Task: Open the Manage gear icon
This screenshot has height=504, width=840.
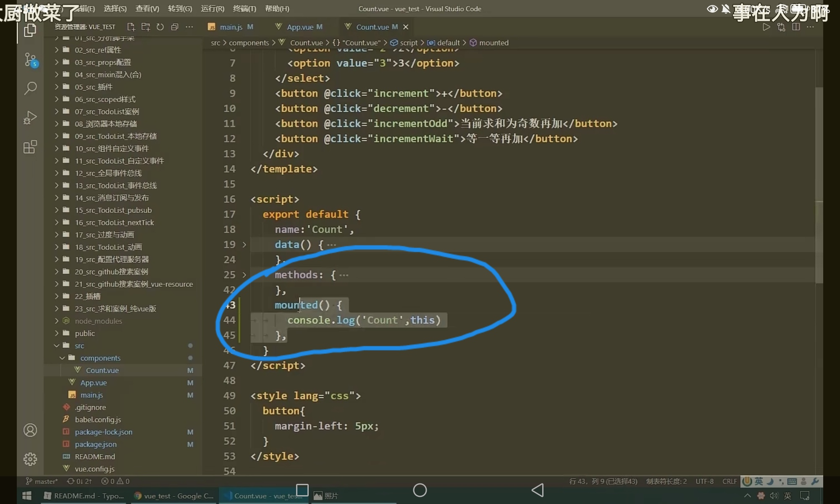Action: 30,459
